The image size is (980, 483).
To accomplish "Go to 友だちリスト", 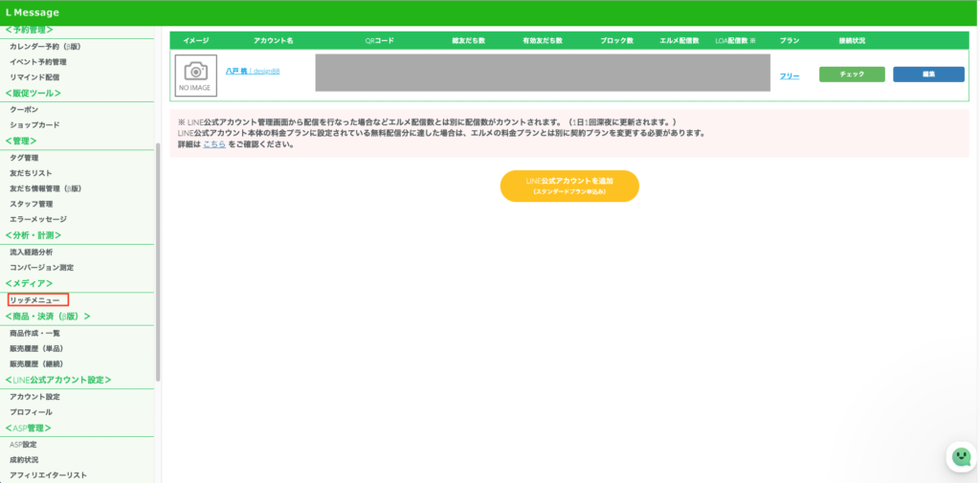I will click(31, 172).
